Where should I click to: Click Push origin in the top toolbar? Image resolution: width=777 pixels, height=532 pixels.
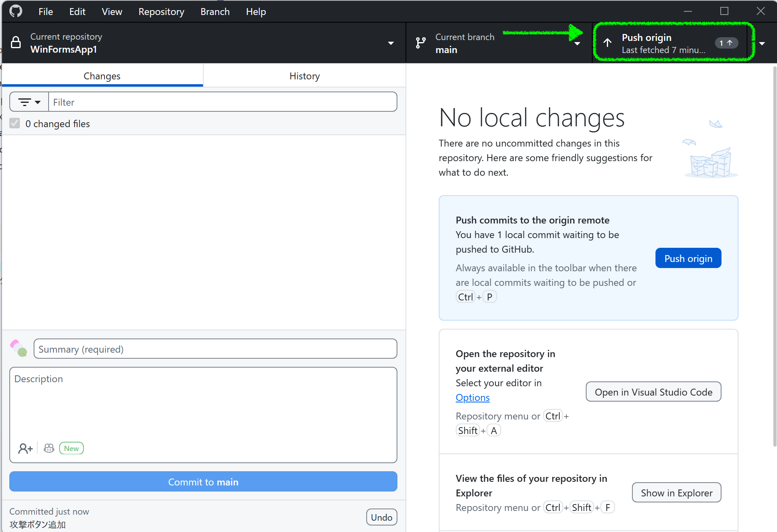[x=670, y=43]
